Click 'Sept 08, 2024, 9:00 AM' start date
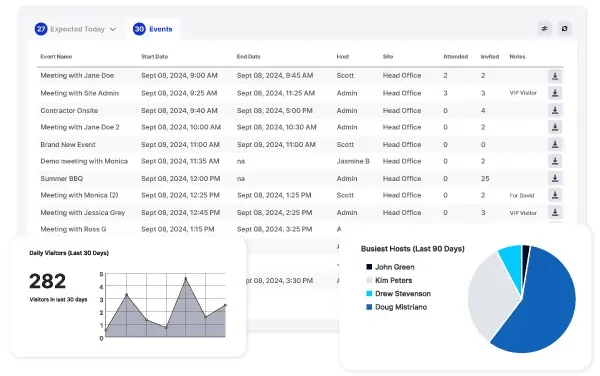This screenshot has width=600, height=376. coord(179,76)
